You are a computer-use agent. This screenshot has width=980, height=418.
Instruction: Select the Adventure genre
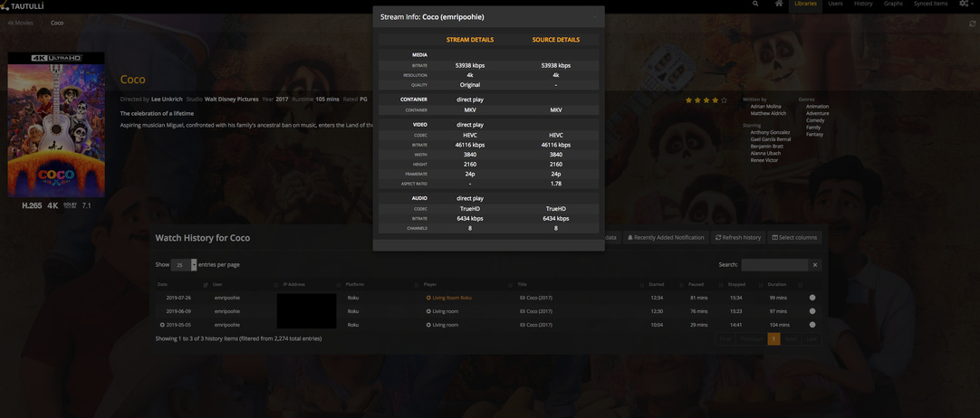tap(818, 113)
